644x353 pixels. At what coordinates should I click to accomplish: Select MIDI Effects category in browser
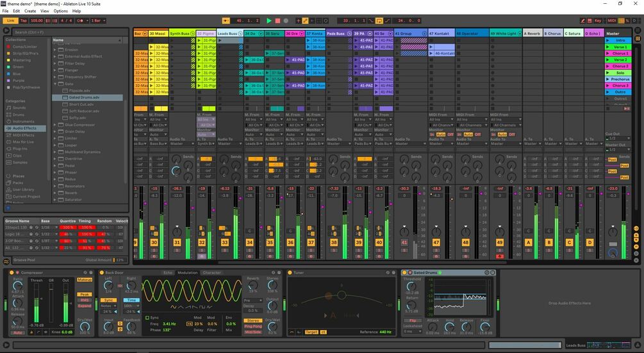coord(24,135)
